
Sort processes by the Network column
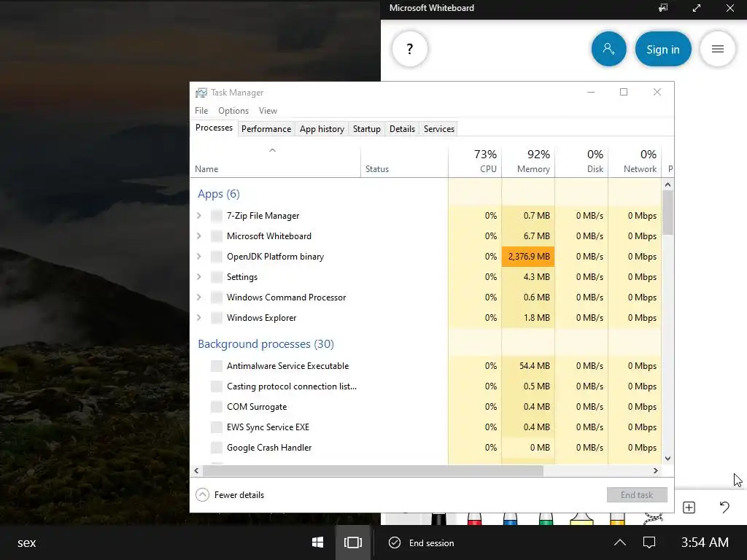coord(635,161)
